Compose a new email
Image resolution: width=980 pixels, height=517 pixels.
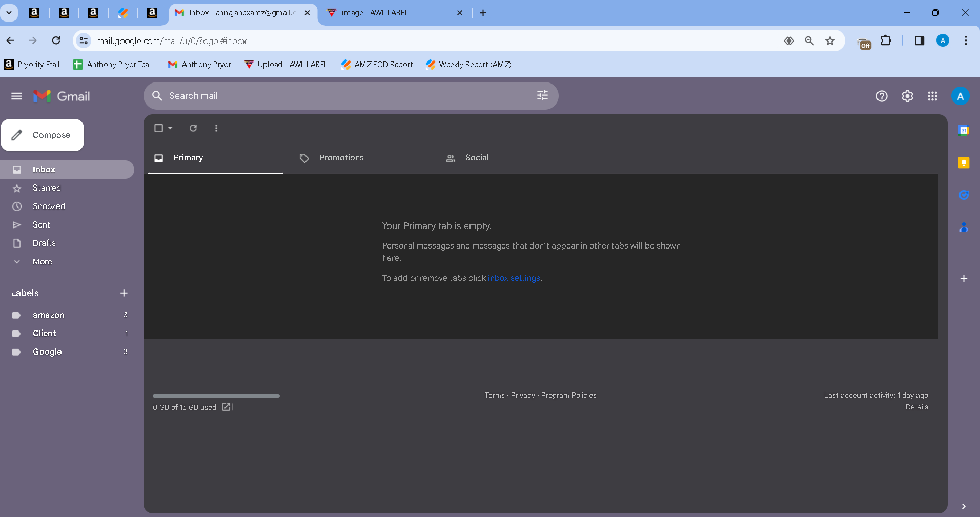tap(42, 135)
